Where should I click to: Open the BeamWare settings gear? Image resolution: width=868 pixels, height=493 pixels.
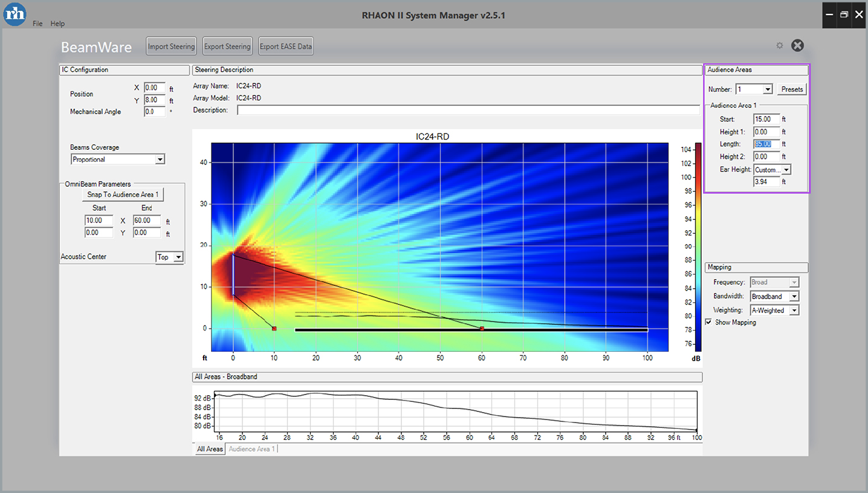(x=780, y=46)
